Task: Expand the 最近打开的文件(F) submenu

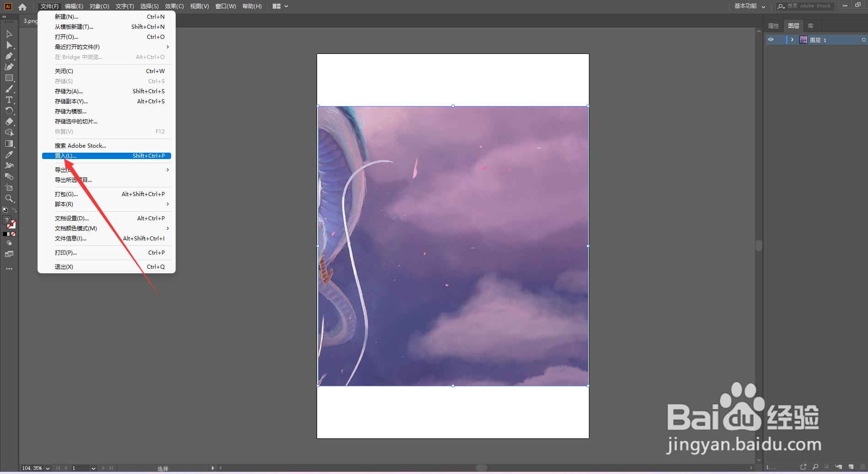Action: click(x=107, y=47)
